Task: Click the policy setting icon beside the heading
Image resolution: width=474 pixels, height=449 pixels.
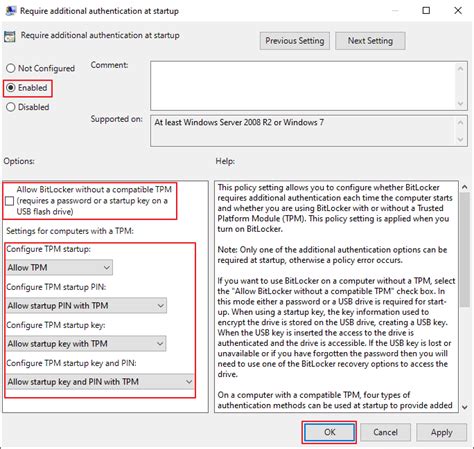Action: 10,36
